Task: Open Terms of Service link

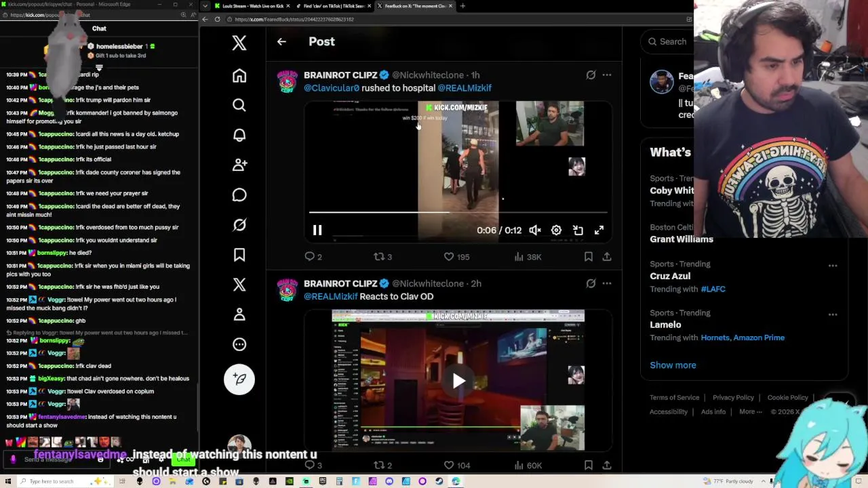Action: point(674,397)
